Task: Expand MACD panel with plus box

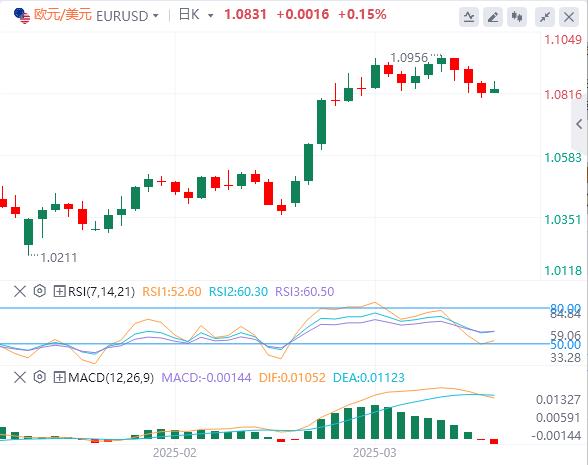Action: pos(59,377)
